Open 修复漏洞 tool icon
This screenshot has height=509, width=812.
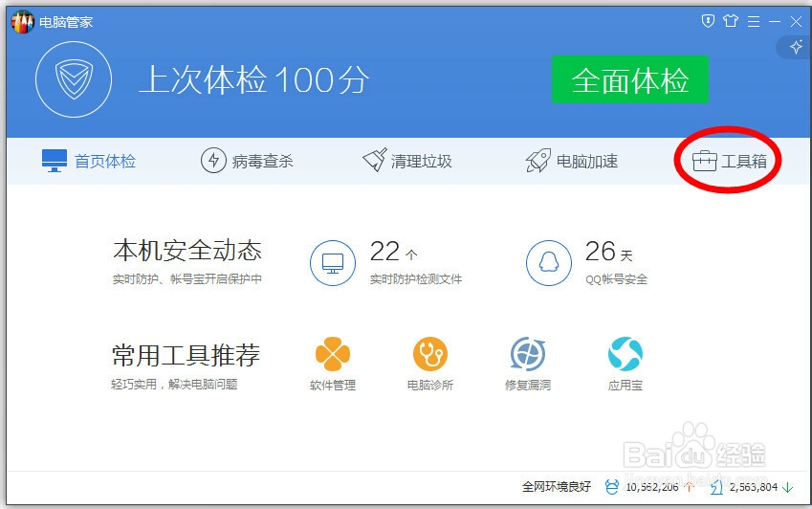[x=528, y=354]
